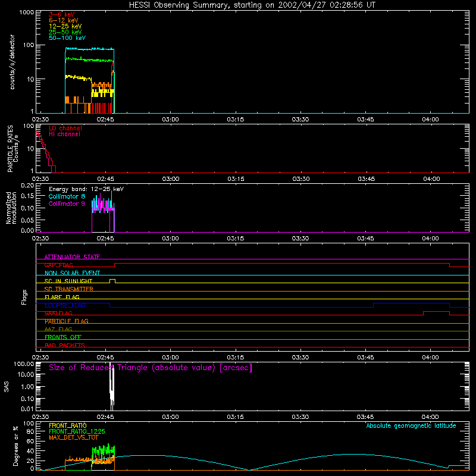The height and width of the screenshot is (476, 476).
Task: Click the Size of Reduced Triangle label
Action: 151,368
